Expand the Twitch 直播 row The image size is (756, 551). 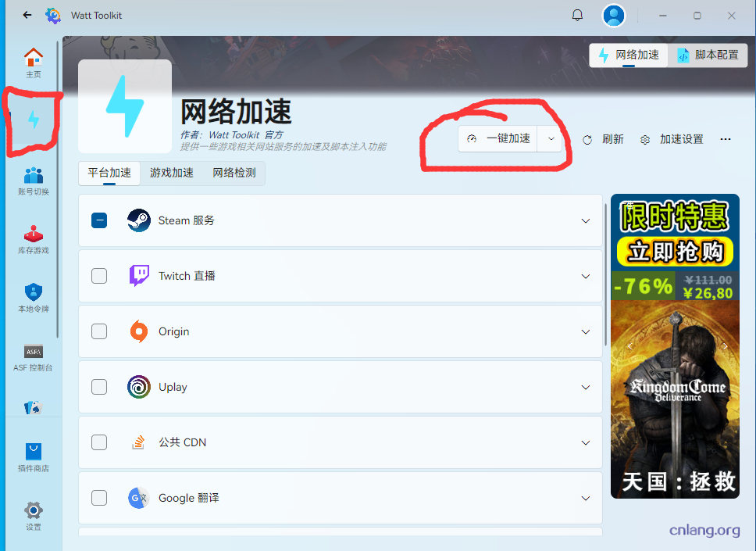click(x=585, y=277)
